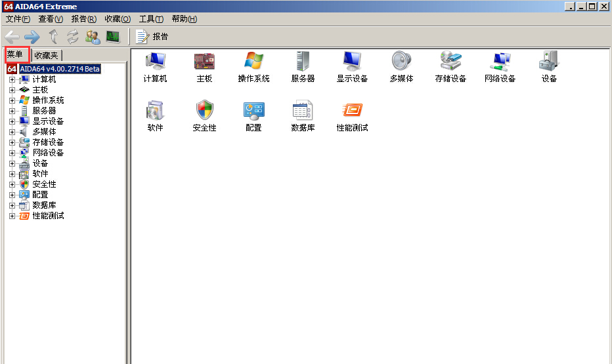
Task: Switch to the 菜单 tab
Action: (17, 54)
